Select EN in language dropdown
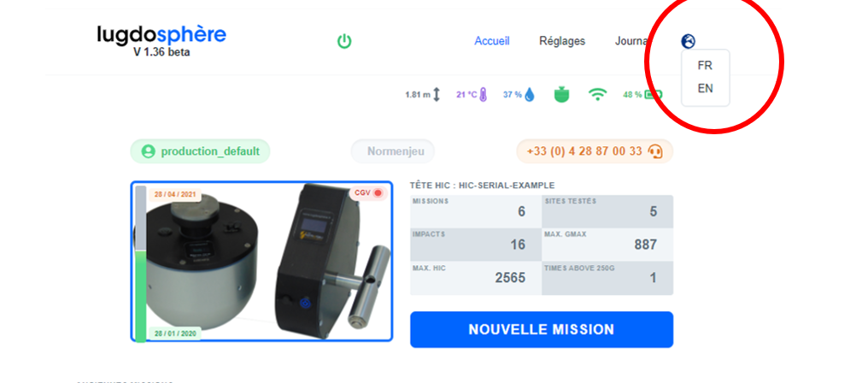Image resolution: width=868 pixels, height=383 pixels. click(x=705, y=88)
